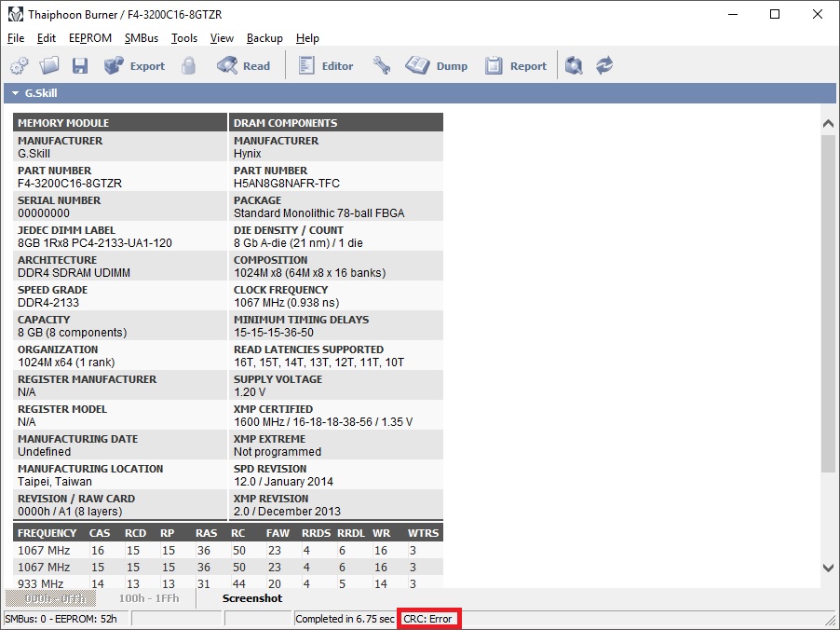This screenshot has width=840, height=630.
Task: Open the EEPROM menu
Action: (x=90, y=38)
